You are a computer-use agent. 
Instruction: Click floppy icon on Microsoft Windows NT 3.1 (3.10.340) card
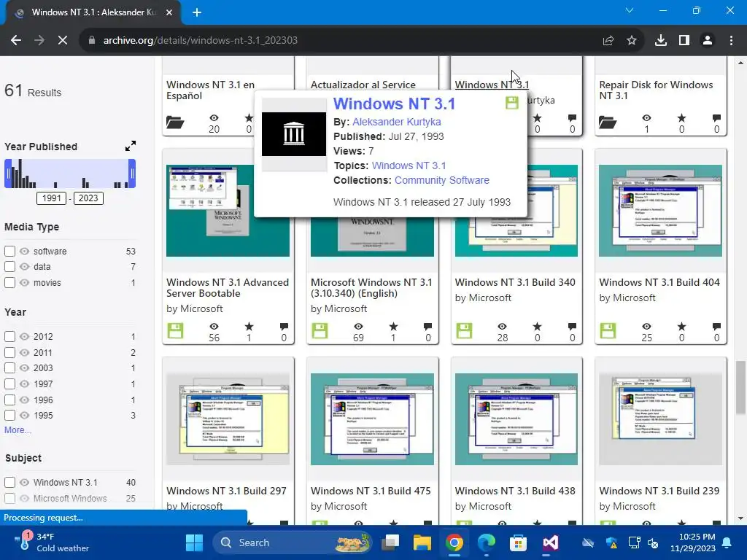[x=320, y=331]
